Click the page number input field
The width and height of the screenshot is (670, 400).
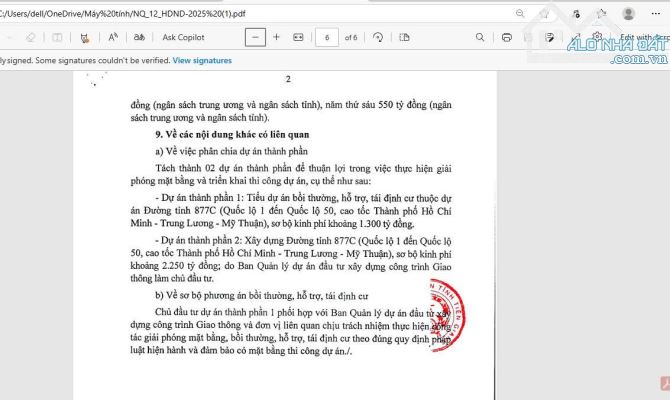(x=325, y=37)
